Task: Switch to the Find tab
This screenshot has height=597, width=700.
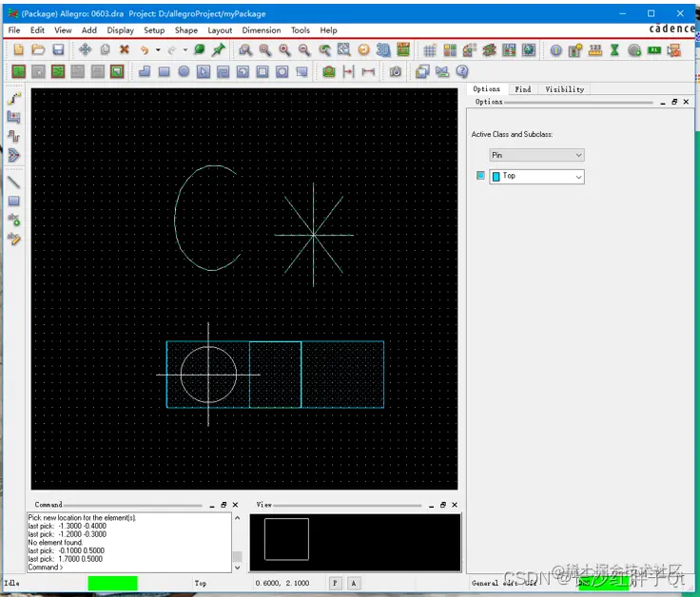Action: click(523, 89)
